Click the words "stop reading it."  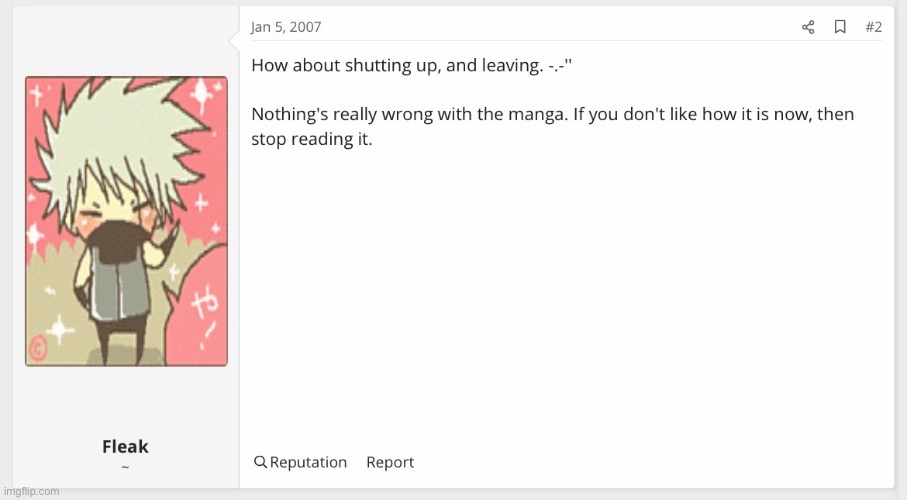click(311, 139)
